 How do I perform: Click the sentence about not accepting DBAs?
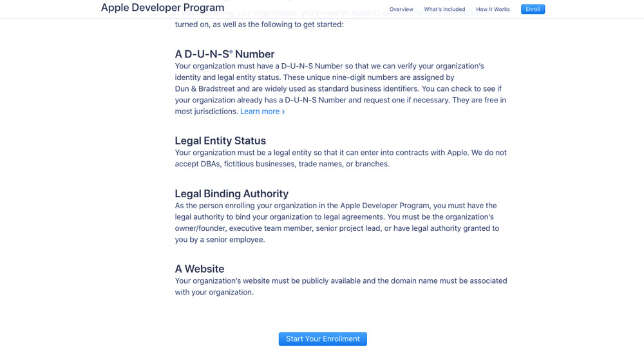282,164
